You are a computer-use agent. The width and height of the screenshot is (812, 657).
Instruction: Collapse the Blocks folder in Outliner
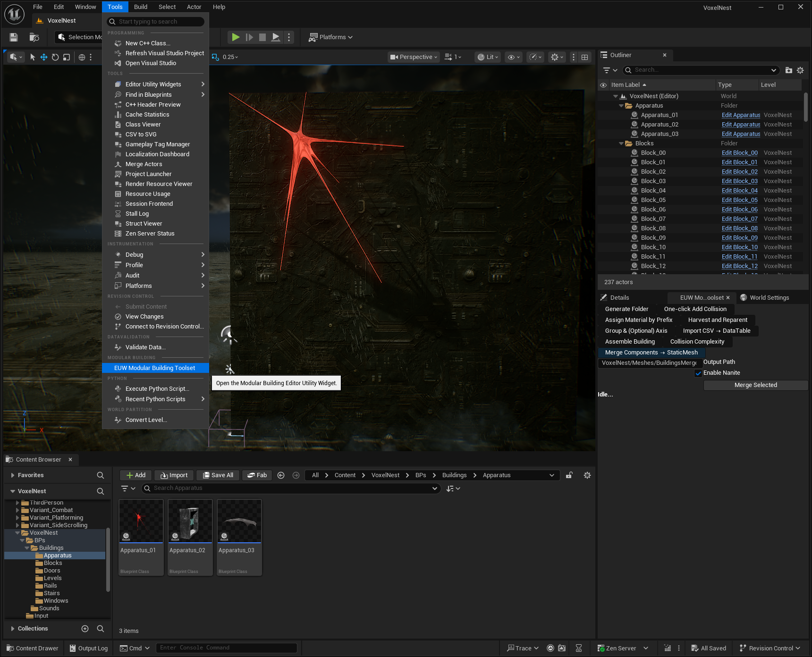tap(621, 143)
